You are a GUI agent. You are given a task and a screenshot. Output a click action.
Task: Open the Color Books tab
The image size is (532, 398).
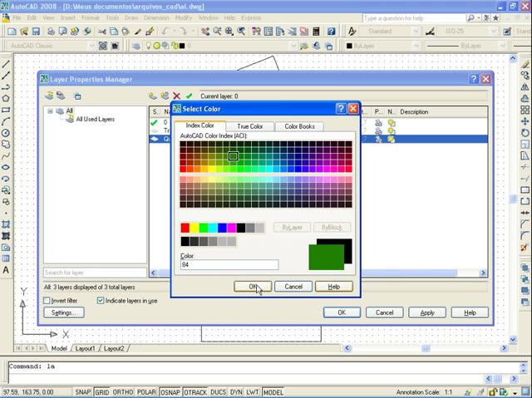pyautogui.click(x=299, y=126)
